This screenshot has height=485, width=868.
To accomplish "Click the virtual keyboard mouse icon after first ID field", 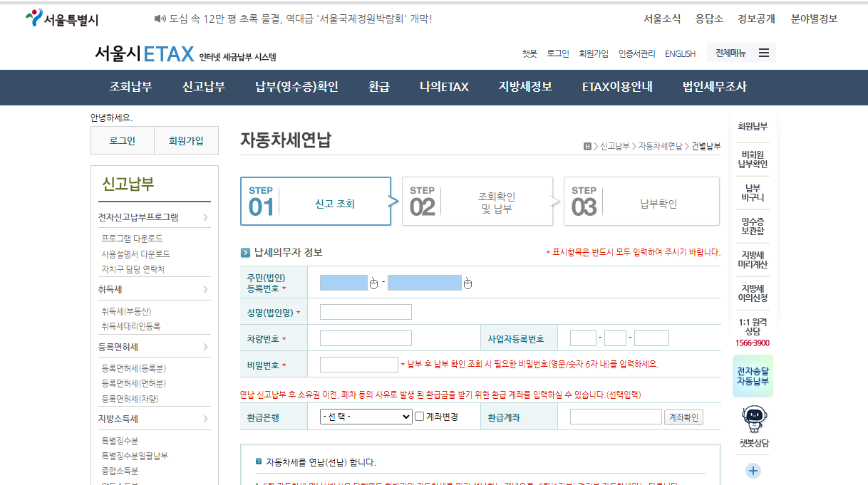I will [x=374, y=283].
